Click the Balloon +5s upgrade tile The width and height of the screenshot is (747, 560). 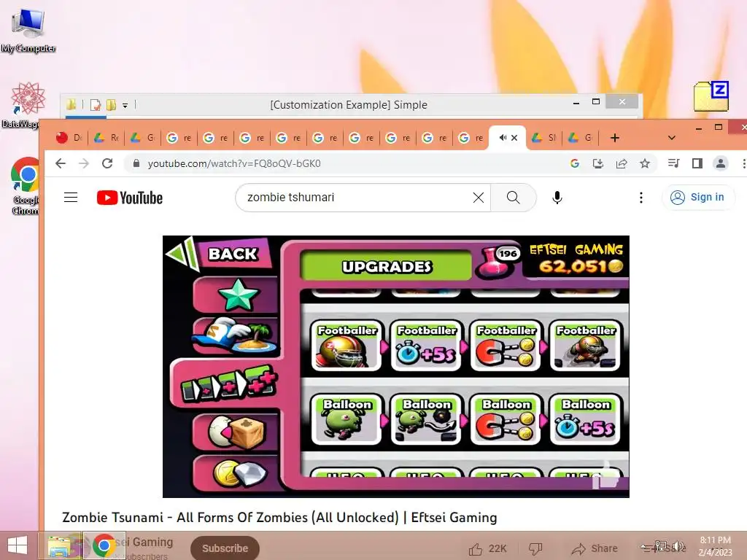[x=585, y=419]
